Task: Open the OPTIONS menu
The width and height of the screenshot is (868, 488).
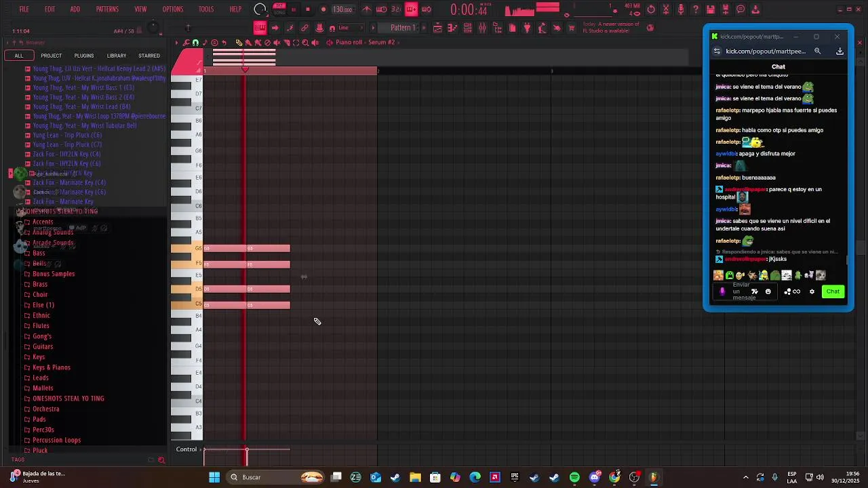Action: (172, 9)
